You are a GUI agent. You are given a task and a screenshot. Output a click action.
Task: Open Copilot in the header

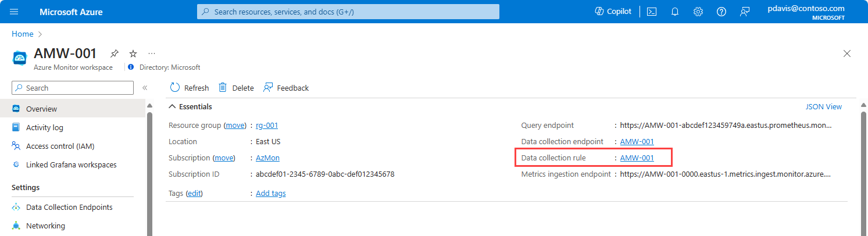coord(613,12)
